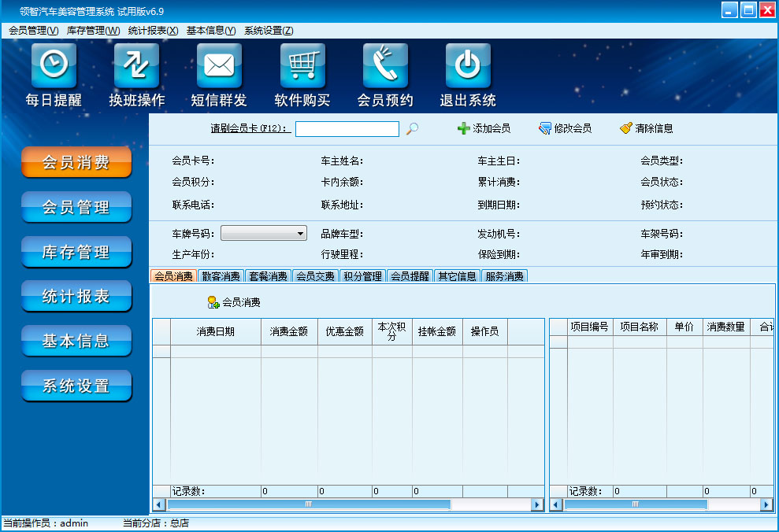This screenshot has width=779, height=532.
Task: Click right table horizontal scrollbar thumb
Action: click(636, 504)
